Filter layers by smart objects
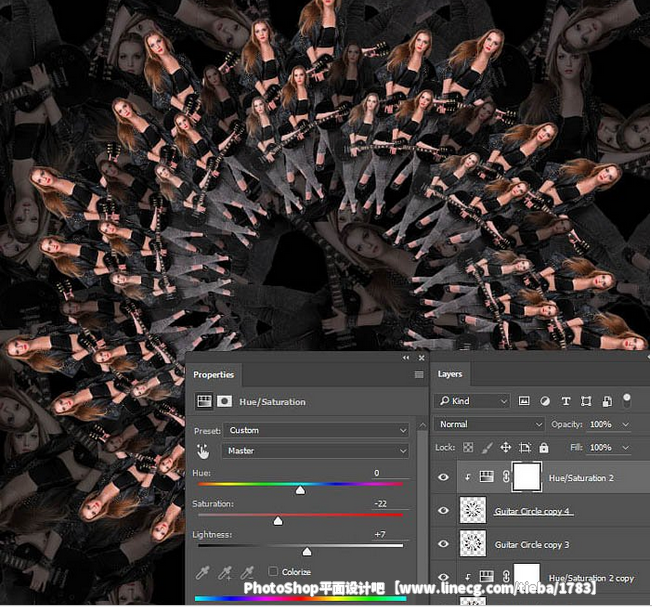This screenshot has width=652, height=607. [607, 401]
